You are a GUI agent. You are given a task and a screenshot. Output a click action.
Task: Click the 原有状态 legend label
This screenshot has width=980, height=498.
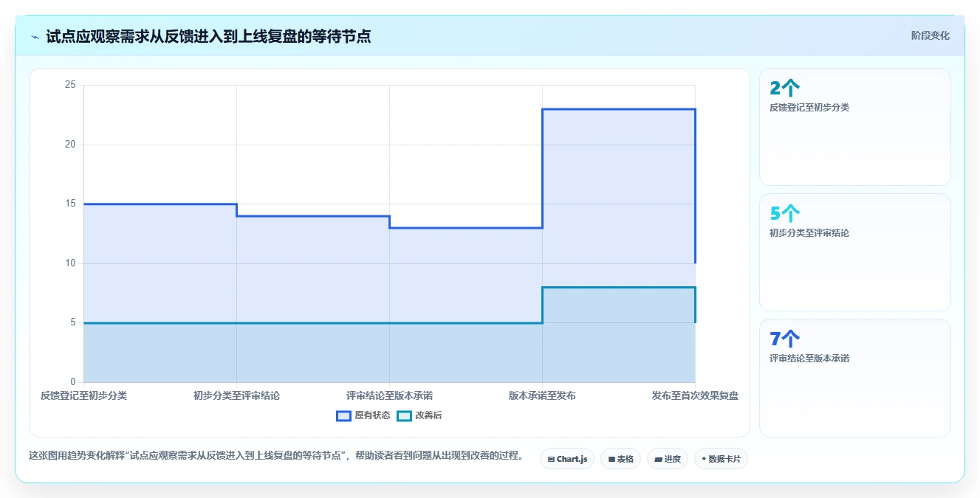(372, 415)
